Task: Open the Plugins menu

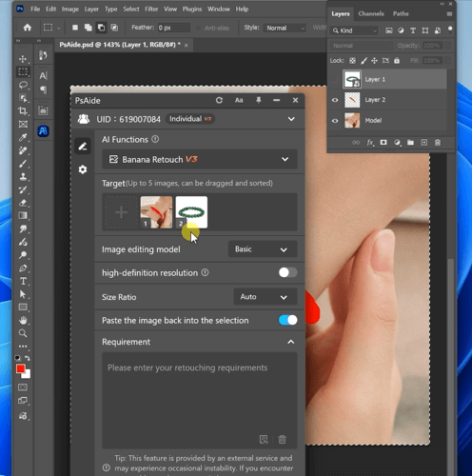Action: tap(192, 9)
